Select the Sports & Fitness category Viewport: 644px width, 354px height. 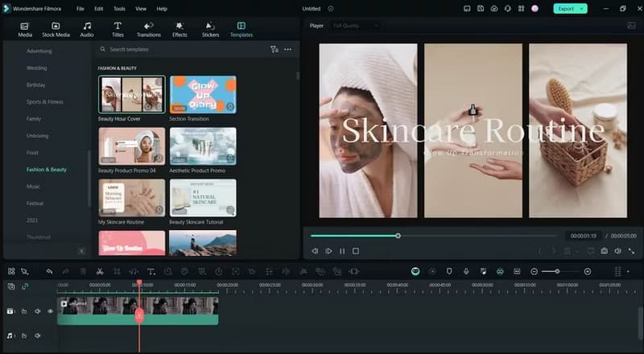pos(45,102)
